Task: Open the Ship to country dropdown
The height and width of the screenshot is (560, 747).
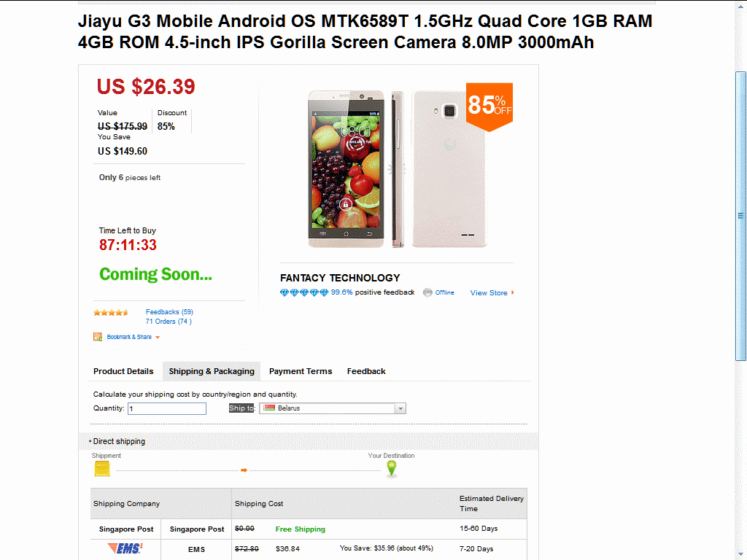Action: click(x=333, y=408)
